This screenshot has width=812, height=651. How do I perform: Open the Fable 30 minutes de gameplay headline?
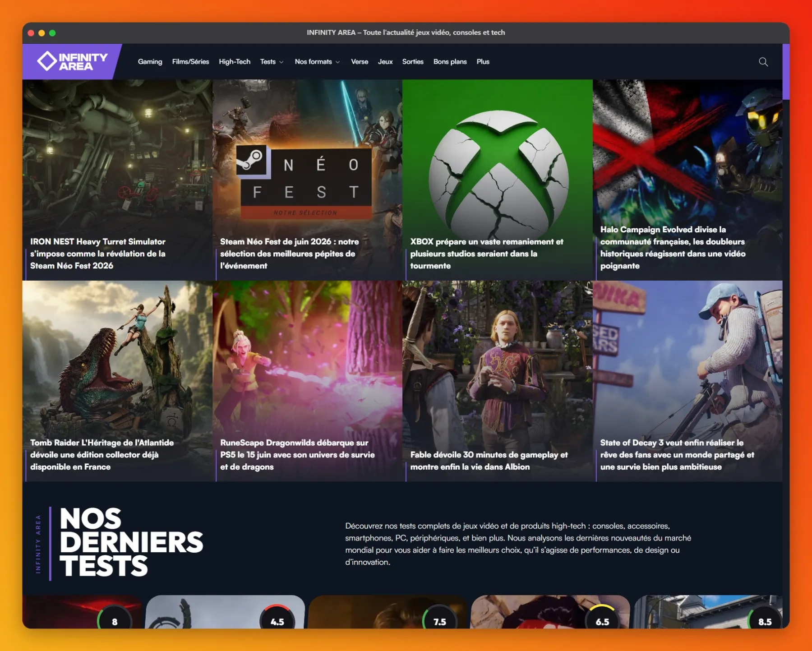(x=489, y=461)
